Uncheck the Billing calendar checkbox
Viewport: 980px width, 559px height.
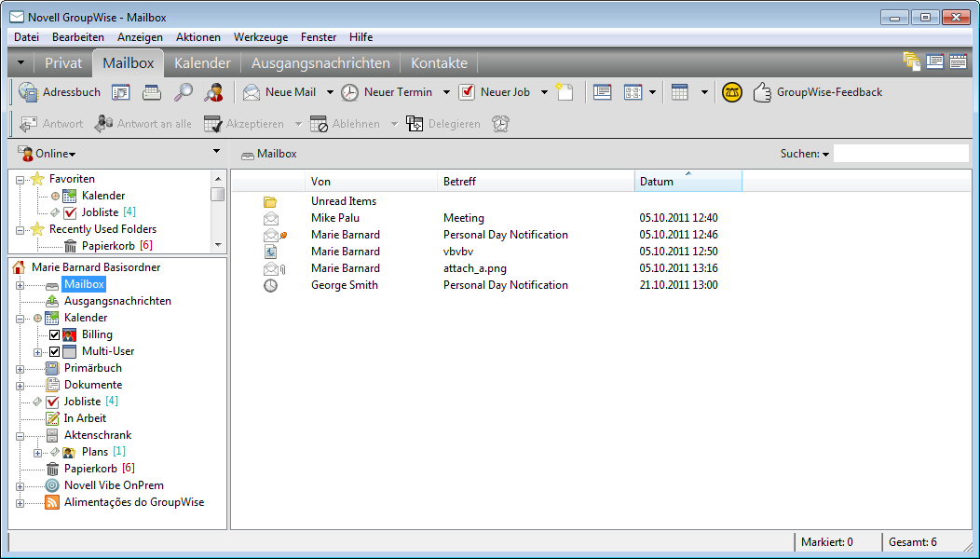pos(54,335)
